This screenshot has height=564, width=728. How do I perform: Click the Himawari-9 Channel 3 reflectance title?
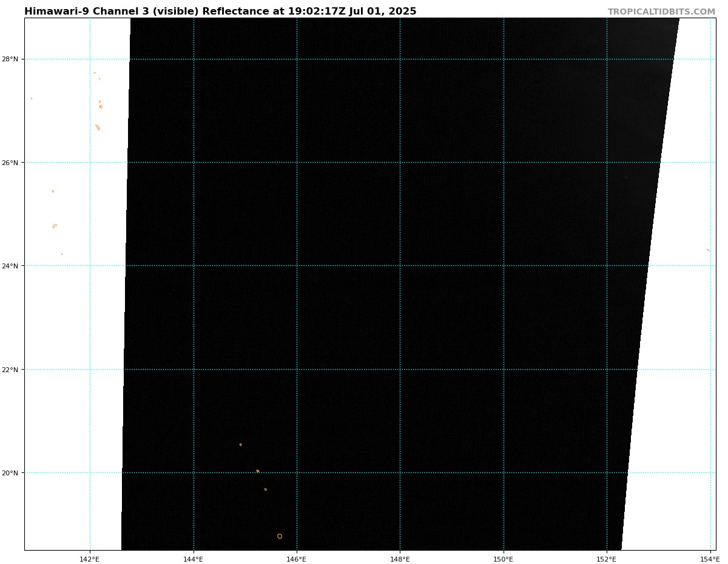[x=220, y=12]
